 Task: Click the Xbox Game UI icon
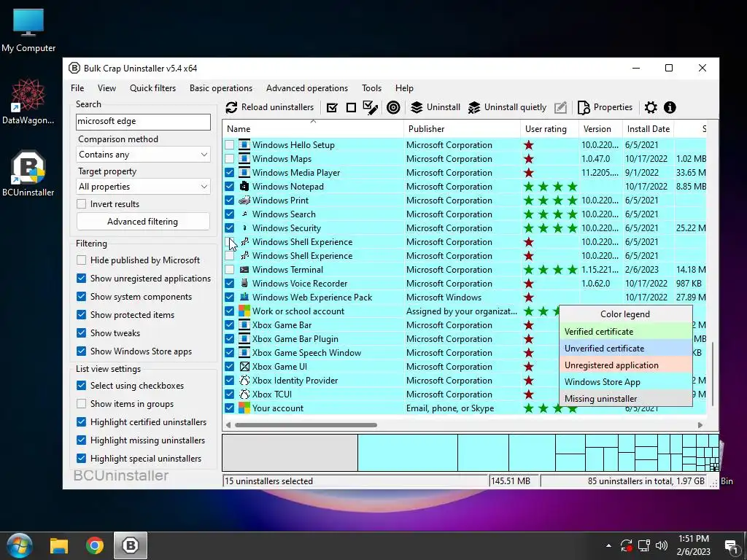coord(244,366)
